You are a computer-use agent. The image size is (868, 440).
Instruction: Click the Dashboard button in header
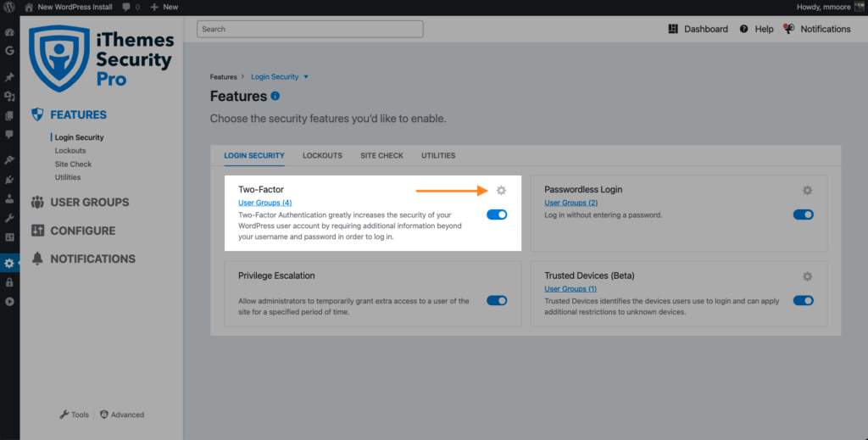pyautogui.click(x=698, y=29)
